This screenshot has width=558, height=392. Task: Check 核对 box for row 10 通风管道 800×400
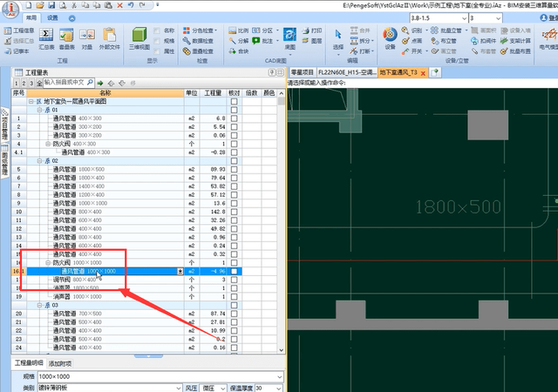pos(234,212)
